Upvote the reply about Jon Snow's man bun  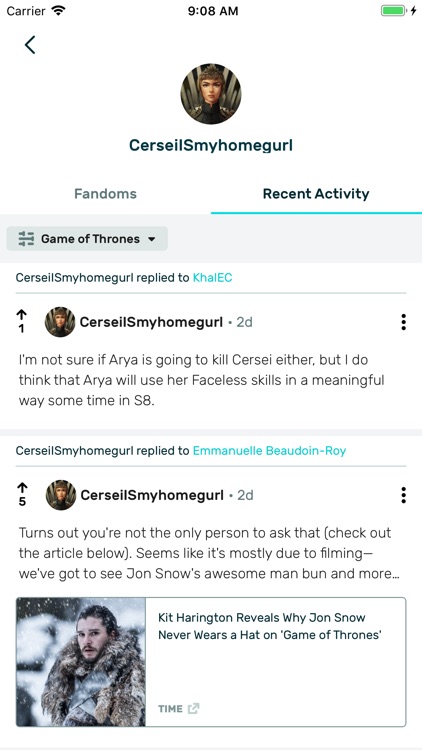(22, 488)
